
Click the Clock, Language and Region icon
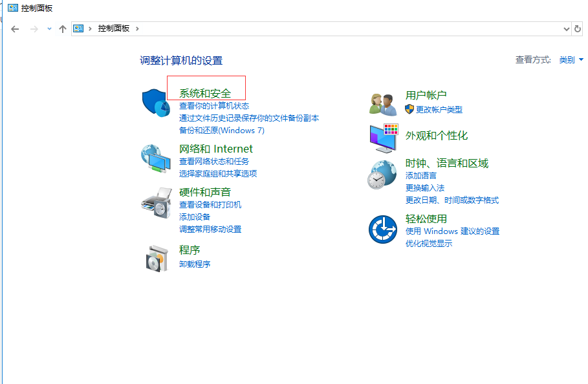pos(382,175)
